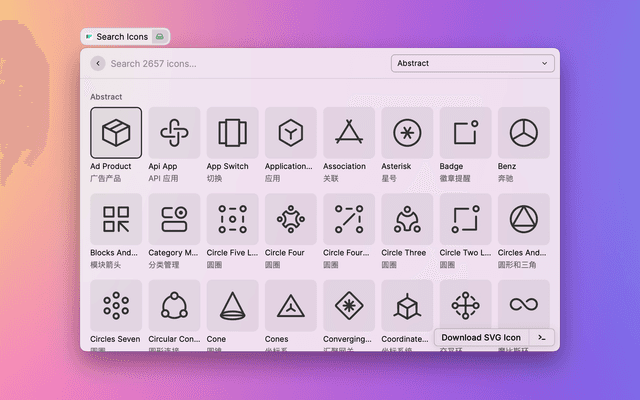Choose the Converging icon
Viewport: 640px width, 400px height.
(x=349, y=305)
